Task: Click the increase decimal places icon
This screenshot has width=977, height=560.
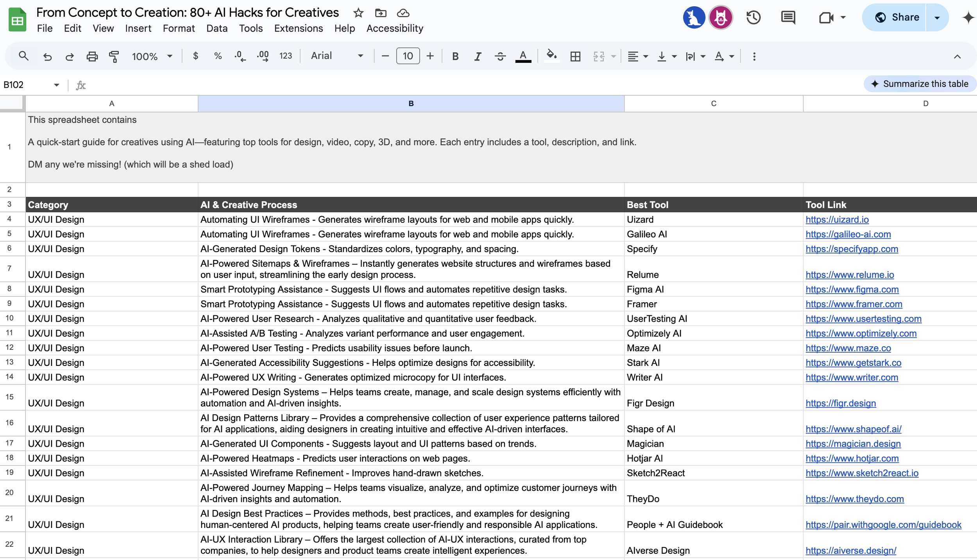Action: [263, 56]
